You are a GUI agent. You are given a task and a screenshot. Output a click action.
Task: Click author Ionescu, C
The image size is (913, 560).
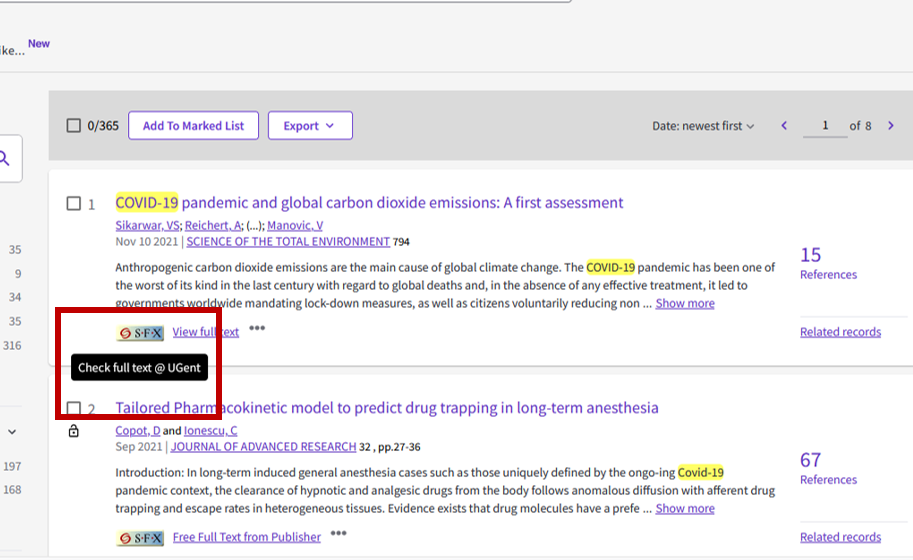pyautogui.click(x=210, y=431)
